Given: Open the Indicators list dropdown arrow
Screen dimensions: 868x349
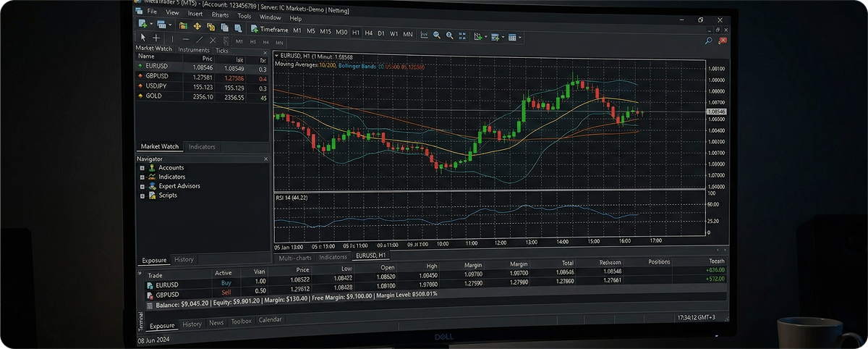Looking at the screenshot, I should click(486, 37).
